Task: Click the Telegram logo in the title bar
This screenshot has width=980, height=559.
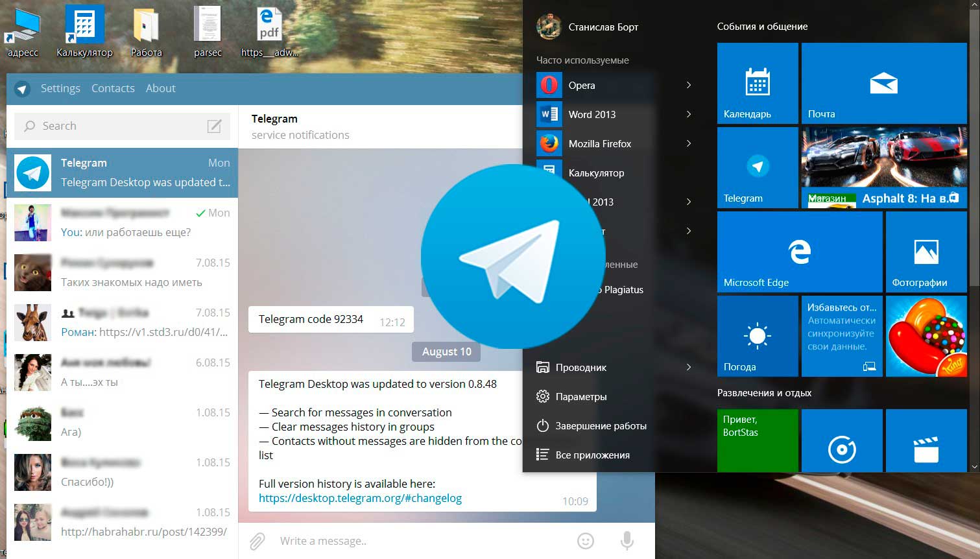Action: pyautogui.click(x=23, y=89)
